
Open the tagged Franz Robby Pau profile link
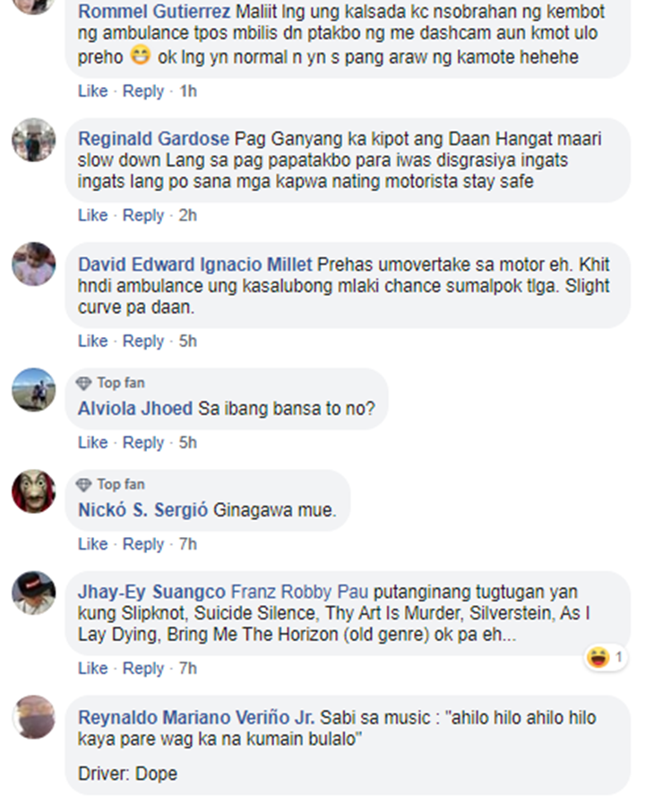[x=299, y=593]
